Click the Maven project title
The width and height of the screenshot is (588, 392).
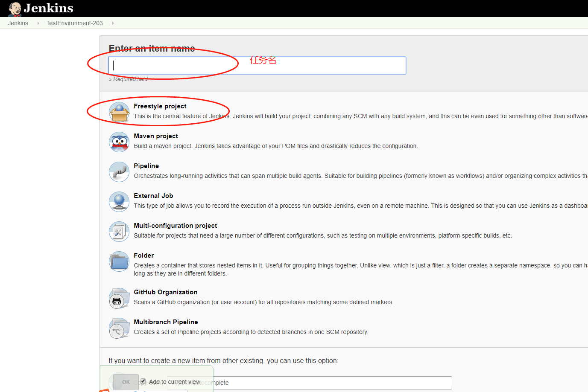(x=156, y=136)
